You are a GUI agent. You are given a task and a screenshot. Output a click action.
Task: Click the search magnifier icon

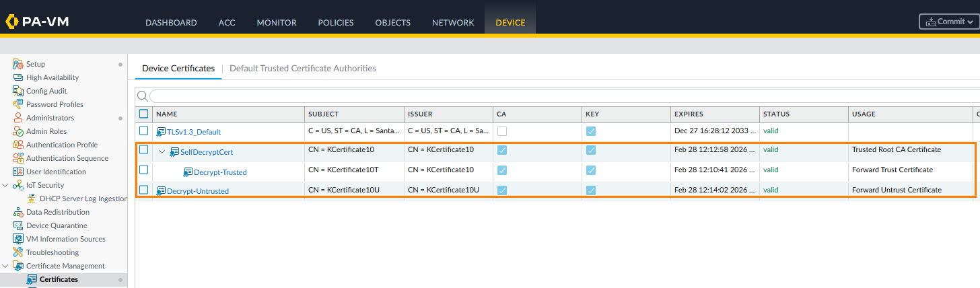coord(142,96)
